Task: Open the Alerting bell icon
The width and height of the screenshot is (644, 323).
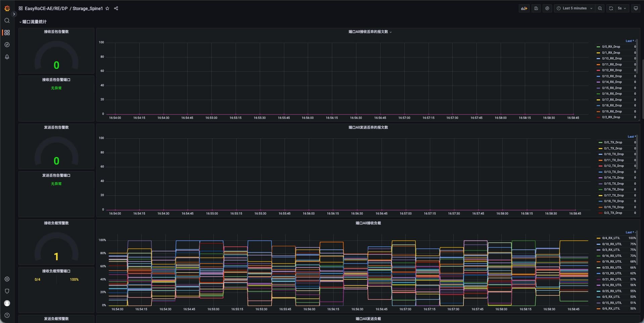Action: 7,57
